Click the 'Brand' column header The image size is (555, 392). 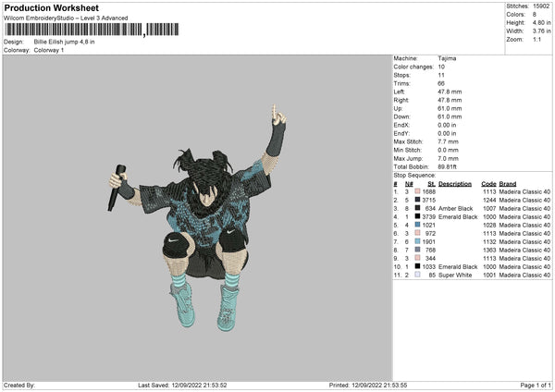pos(508,184)
